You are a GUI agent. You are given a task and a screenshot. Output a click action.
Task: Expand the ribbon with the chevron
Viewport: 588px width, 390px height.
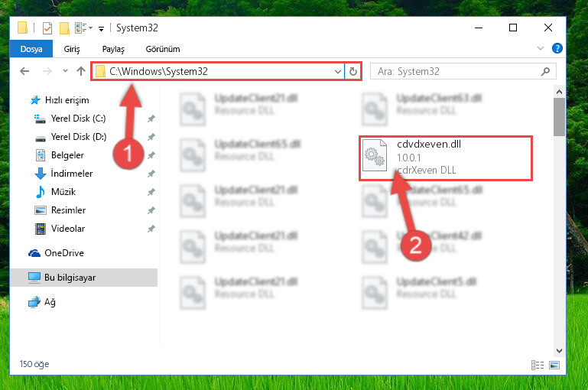541,48
